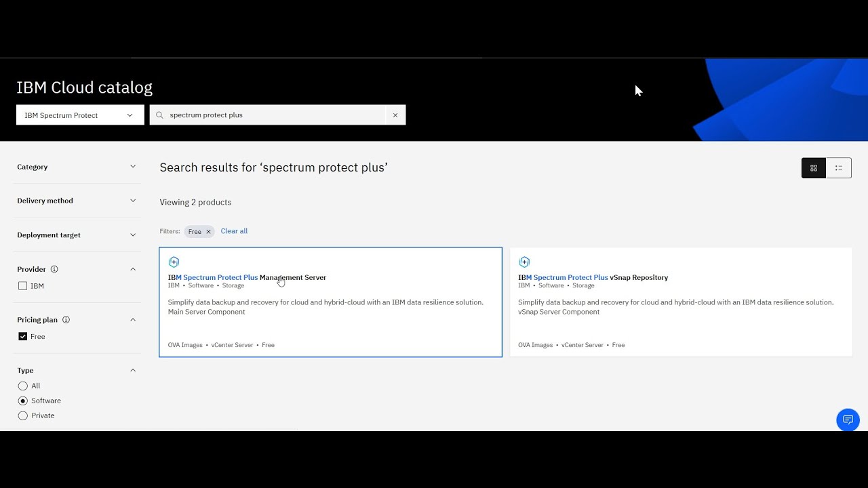Open the IBM Spectrum Protect catalog dropdown

pyautogui.click(x=80, y=115)
